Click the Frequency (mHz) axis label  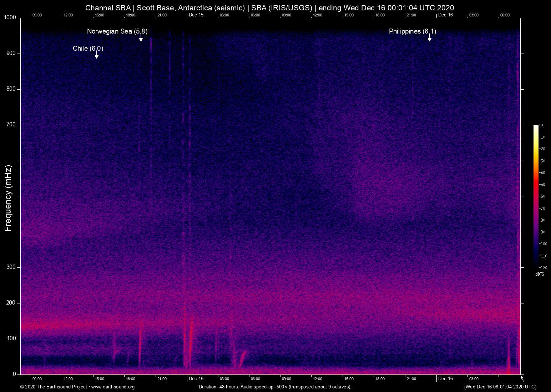click(x=8, y=195)
